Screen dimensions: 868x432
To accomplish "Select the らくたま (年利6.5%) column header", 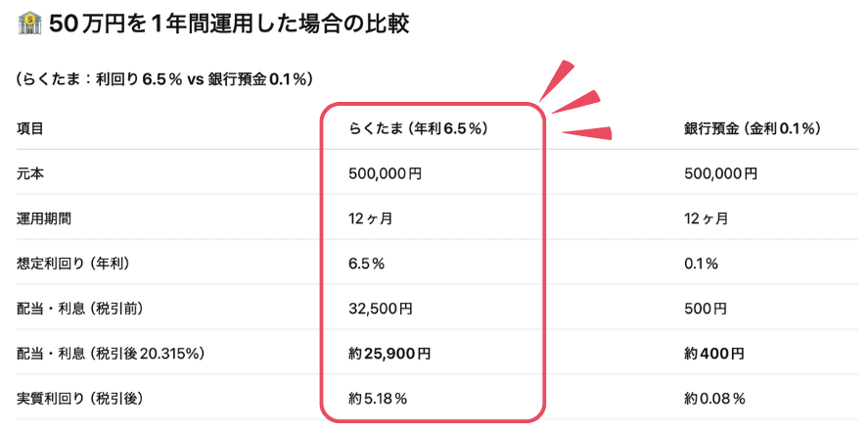I will click(x=418, y=128).
